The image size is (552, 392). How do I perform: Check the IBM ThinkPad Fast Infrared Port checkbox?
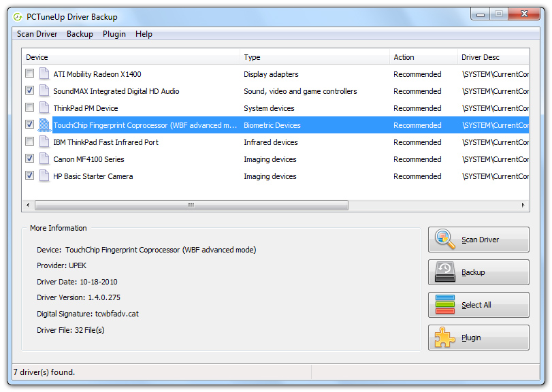29,142
